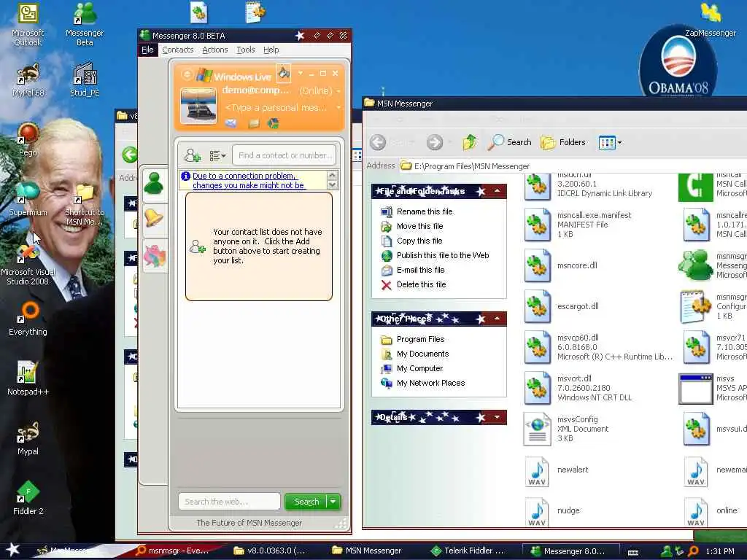Image resolution: width=747 pixels, height=560 pixels.
Task: Select the msvsConfig XML document icon
Action: [538, 429]
